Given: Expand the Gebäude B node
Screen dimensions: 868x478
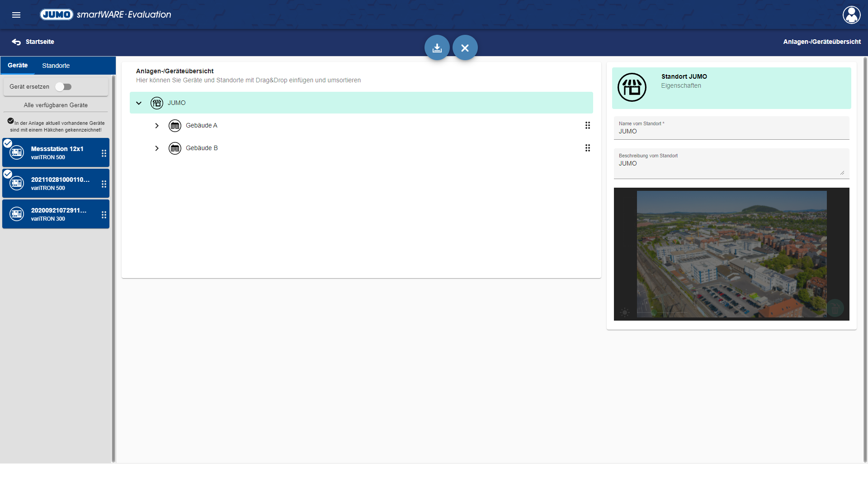Looking at the screenshot, I should [157, 148].
